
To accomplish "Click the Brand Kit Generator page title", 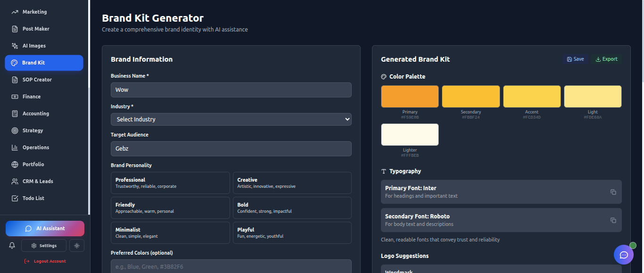I will pos(153,18).
